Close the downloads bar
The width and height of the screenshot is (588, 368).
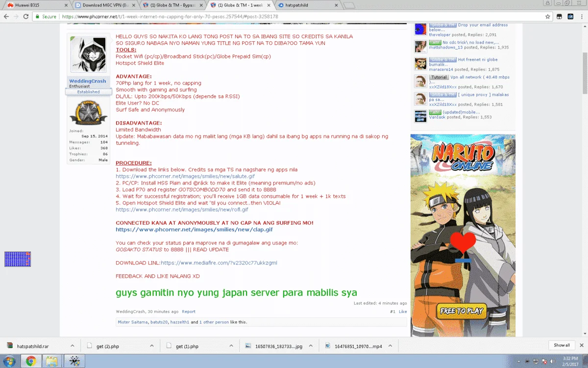(581, 345)
